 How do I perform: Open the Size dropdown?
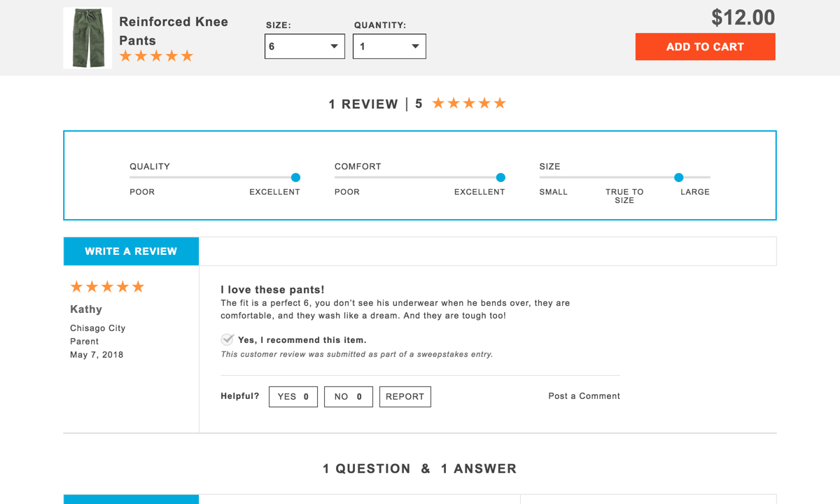pyautogui.click(x=304, y=47)
